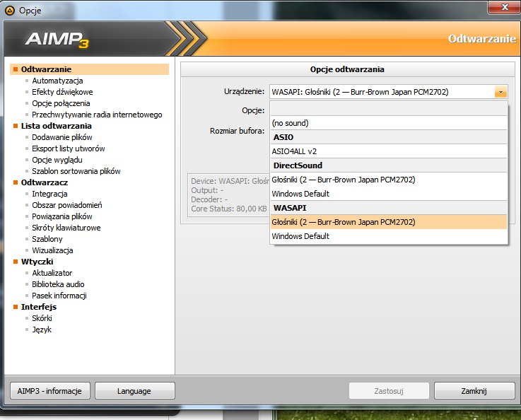
Task: Open Skórki settings
Action: point(42,318)
